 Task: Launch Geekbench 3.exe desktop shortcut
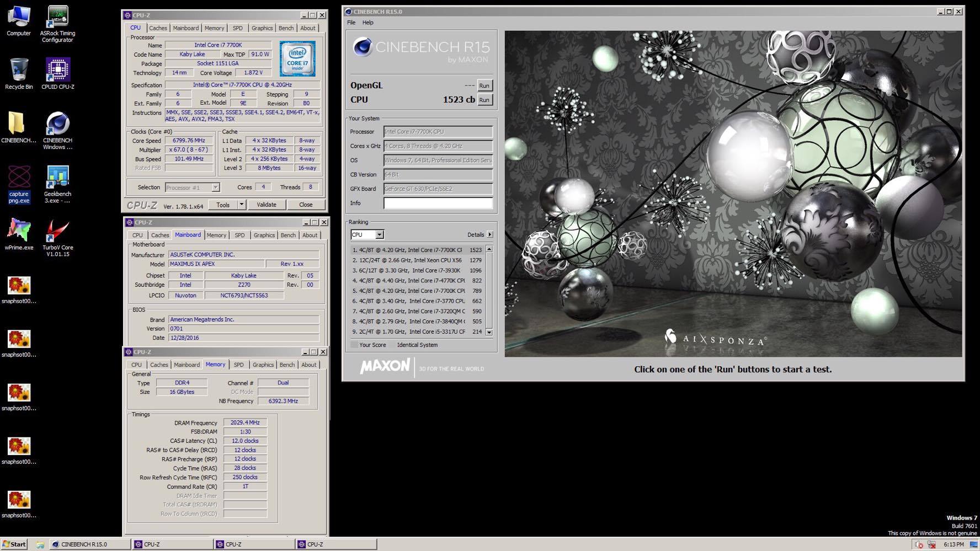[x=57, y=184]
